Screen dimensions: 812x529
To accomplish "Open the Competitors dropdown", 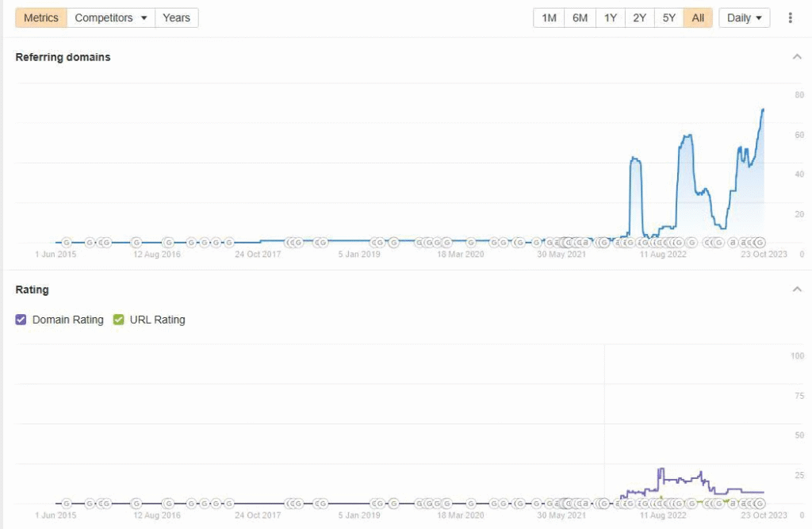I will coord(111,17).
